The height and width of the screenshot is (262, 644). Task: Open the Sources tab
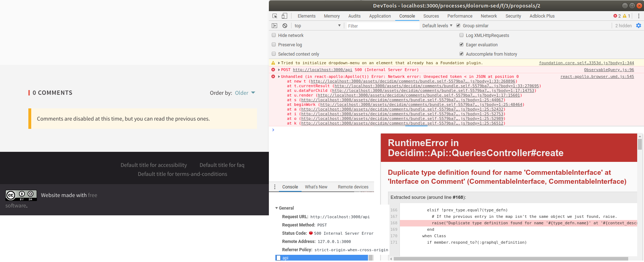(x=431, y=16)
